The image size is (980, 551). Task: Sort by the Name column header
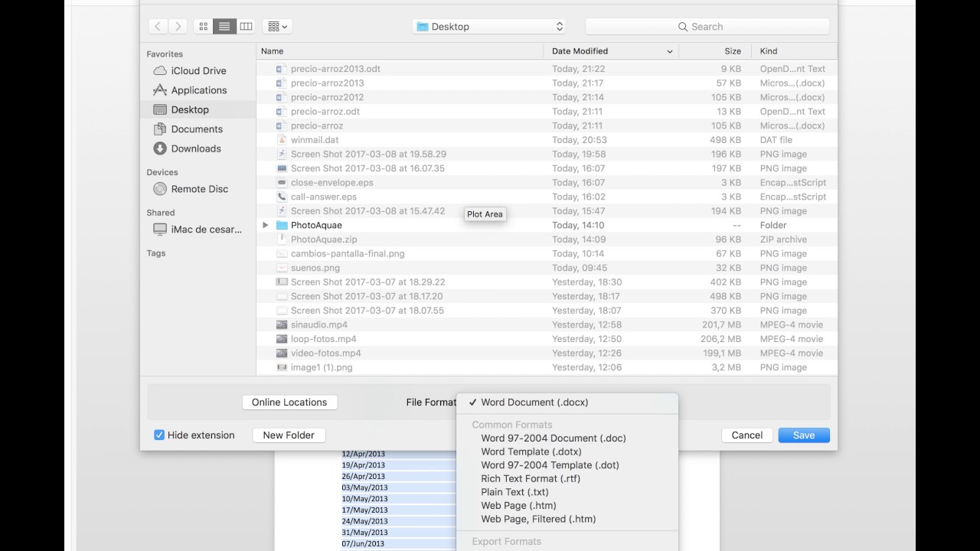click(x=400, y=51)
